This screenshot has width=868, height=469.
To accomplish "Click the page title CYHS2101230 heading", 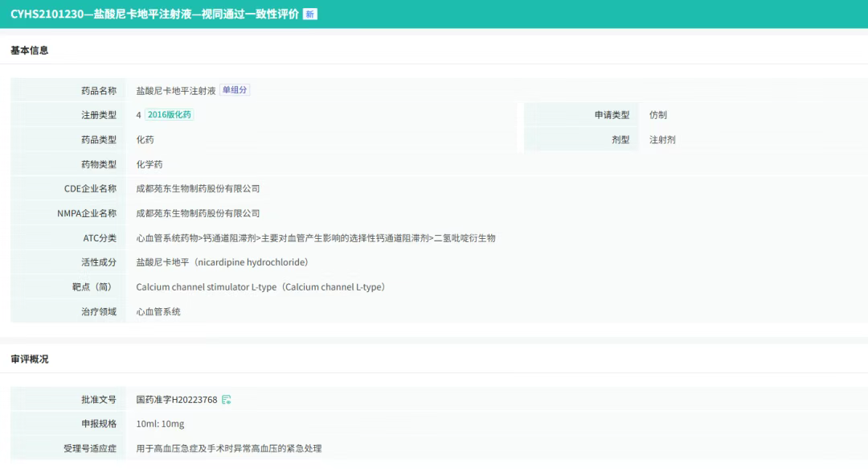I will tap(154, 14).
